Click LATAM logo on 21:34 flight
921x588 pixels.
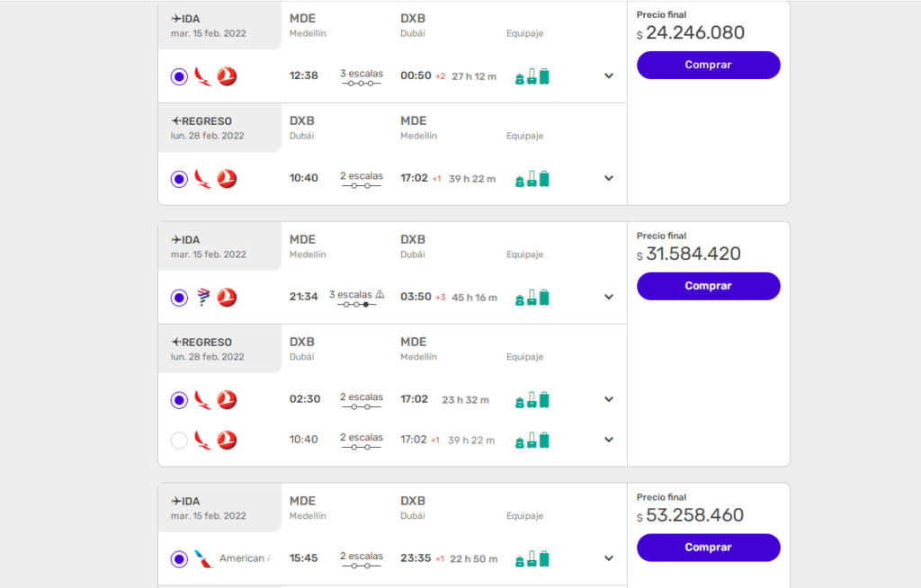[x=203, y=298]
